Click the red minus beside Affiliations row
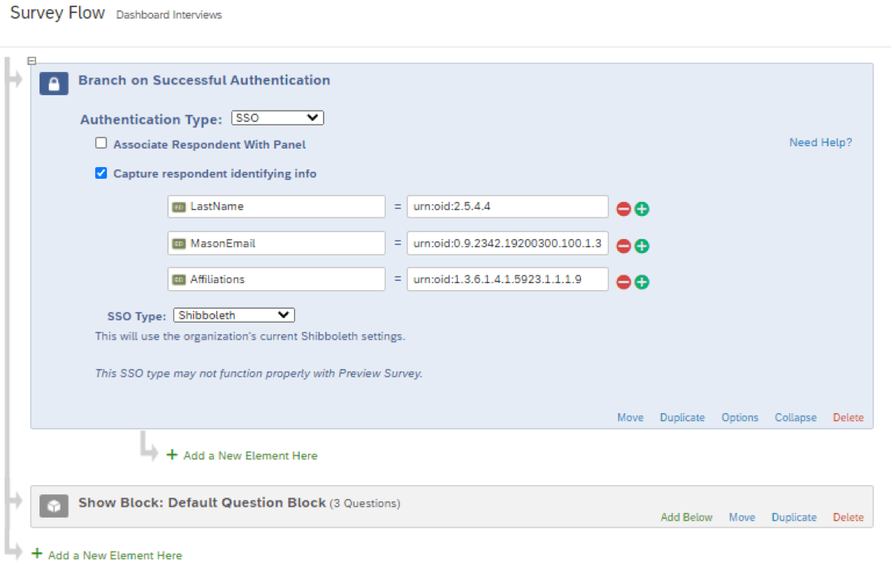This screenshot has width=892, height=588. 624,279
